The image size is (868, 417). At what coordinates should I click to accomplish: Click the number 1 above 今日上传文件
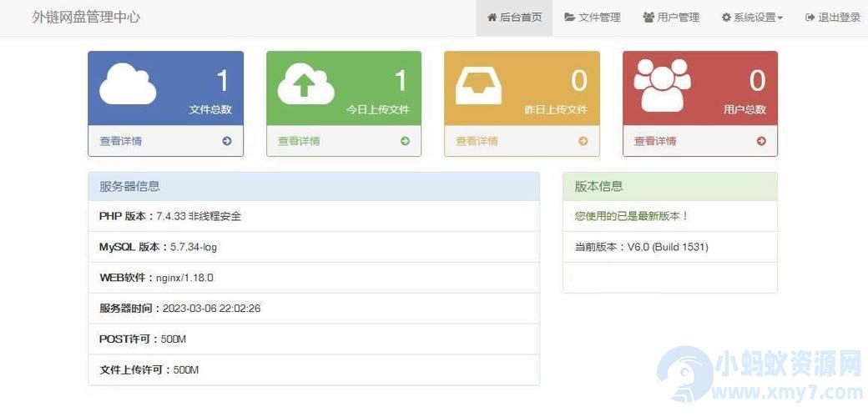pos(401,81)
